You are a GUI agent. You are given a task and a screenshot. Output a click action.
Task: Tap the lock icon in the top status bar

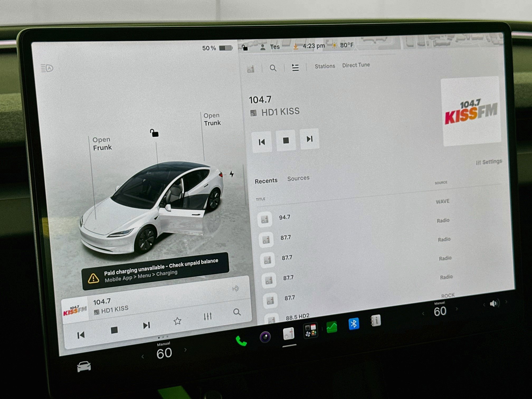coord(245,47)
